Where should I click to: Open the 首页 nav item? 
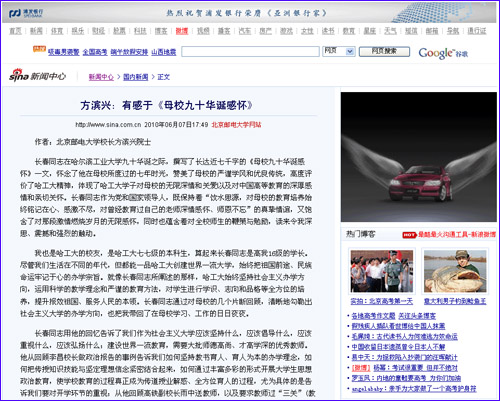(15, 31)
